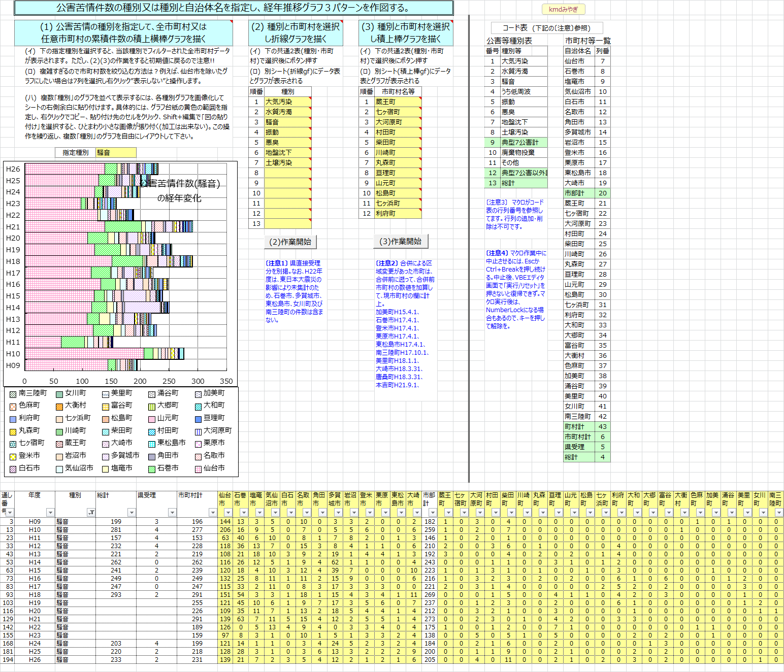Click the 注意4 blue note text
This screenshot has width=784, height=672.
[x=516, y=289]
